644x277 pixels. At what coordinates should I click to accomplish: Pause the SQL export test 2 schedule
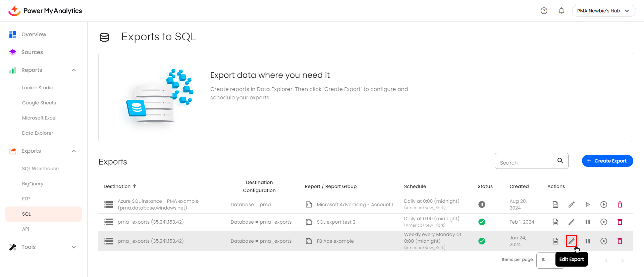click(x=587, y=222)
